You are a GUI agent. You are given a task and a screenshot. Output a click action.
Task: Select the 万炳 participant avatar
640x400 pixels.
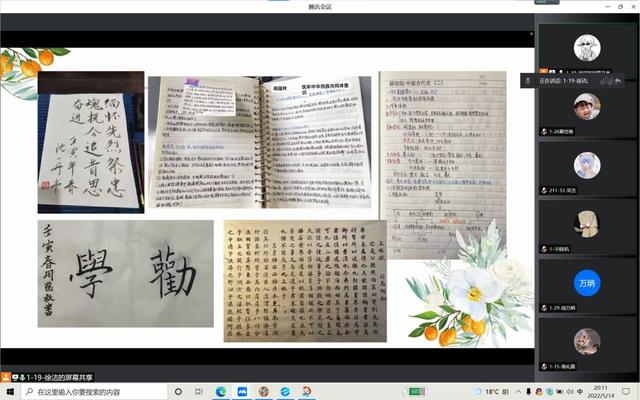pyautogui.click(x=587, y=283)
